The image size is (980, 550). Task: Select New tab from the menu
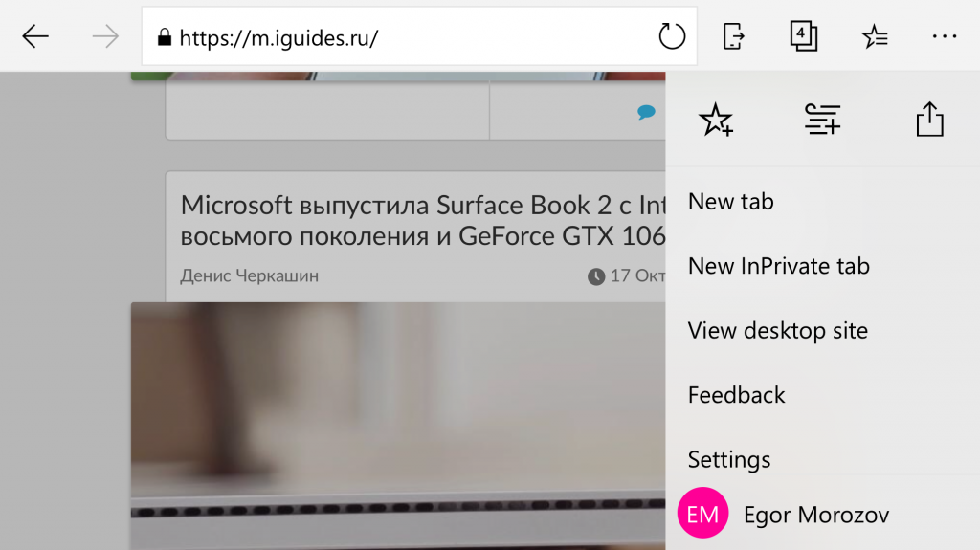[x=731, y=202]
